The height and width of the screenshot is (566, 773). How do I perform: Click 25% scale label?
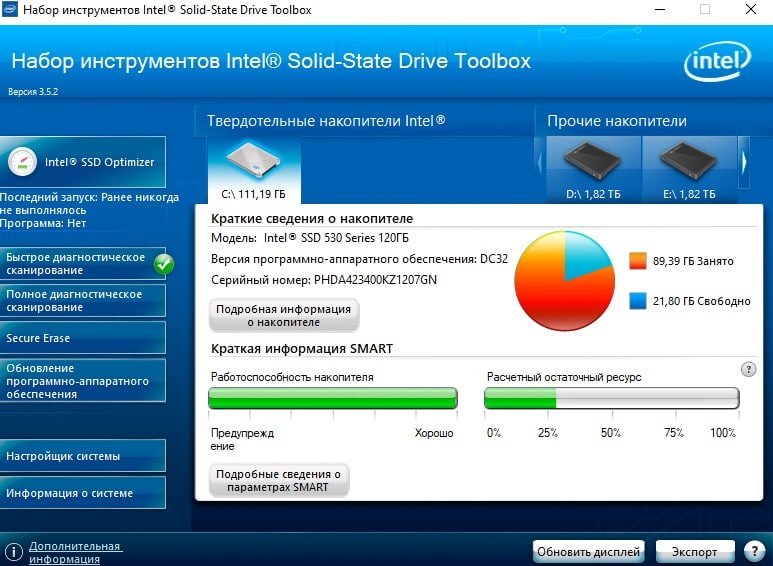tap(548, 433)
